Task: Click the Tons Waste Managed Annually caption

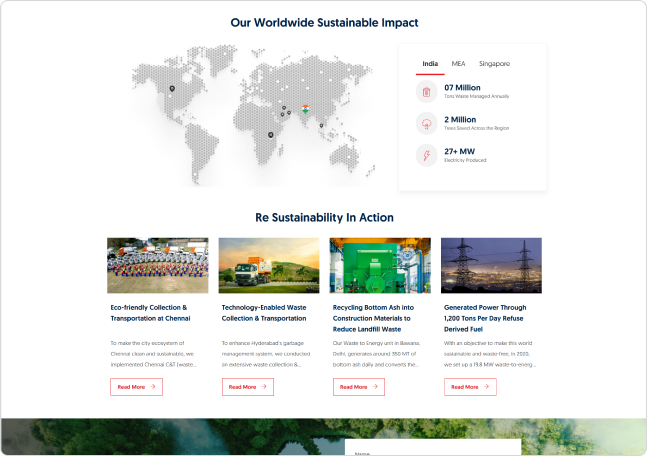Action: (x=477, y=96)
